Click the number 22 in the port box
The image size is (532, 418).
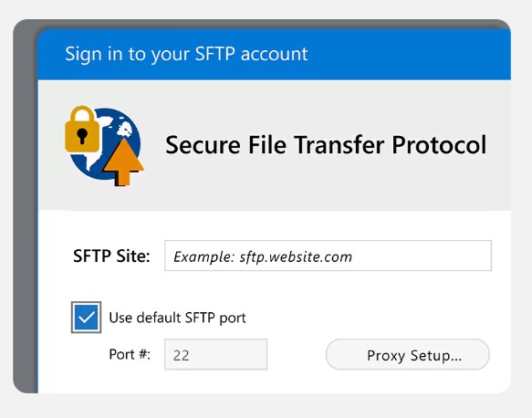(x=182, y=355)
